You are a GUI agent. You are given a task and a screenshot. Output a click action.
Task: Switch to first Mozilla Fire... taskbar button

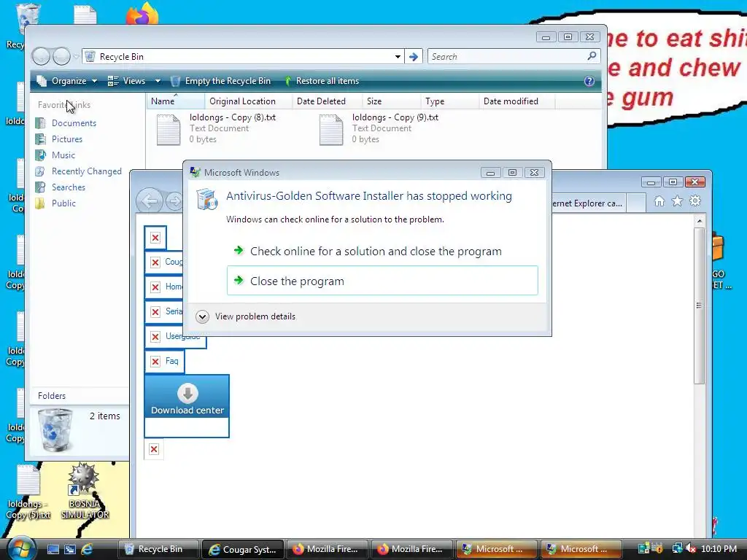327,549
